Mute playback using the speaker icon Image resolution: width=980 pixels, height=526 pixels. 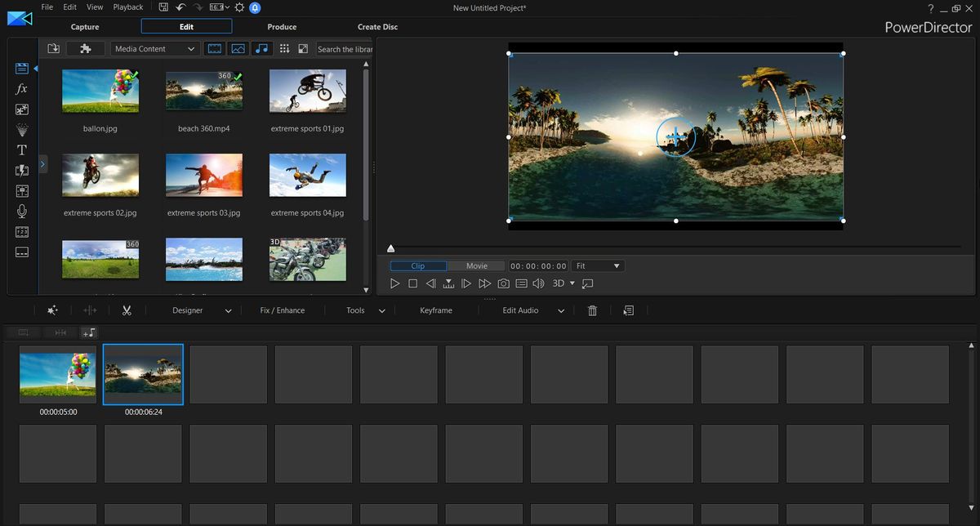(538, 283)
